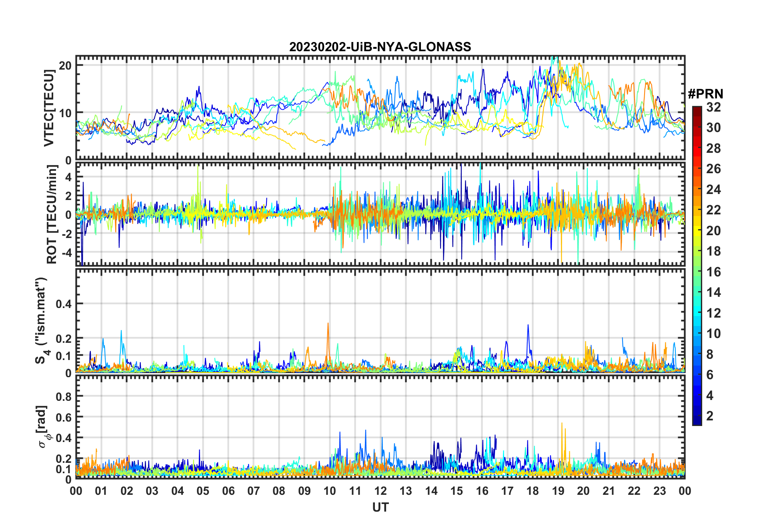Select the σφ axis tick label 0.2
This screenshot has height=532, width=761.
point(64,459)
